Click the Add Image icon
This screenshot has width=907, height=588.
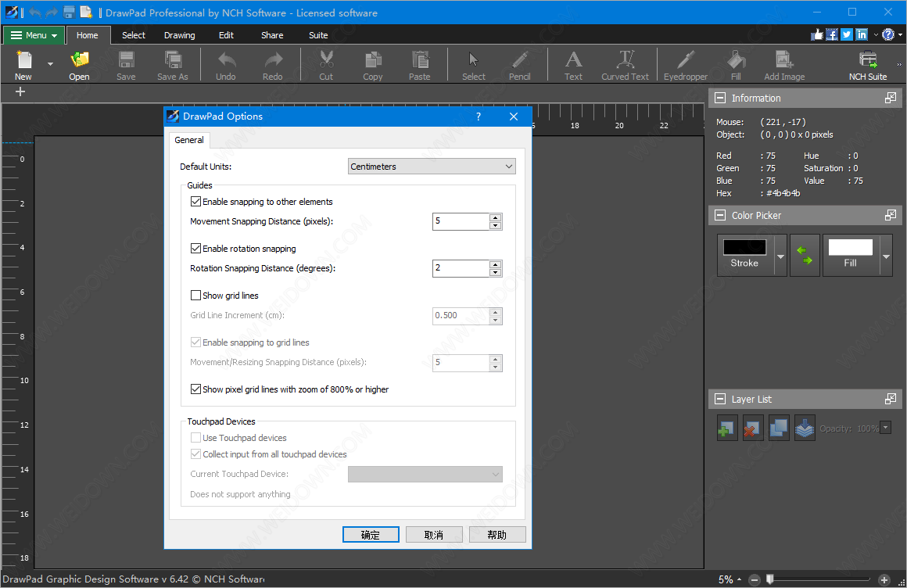click(x=784, y=59)
